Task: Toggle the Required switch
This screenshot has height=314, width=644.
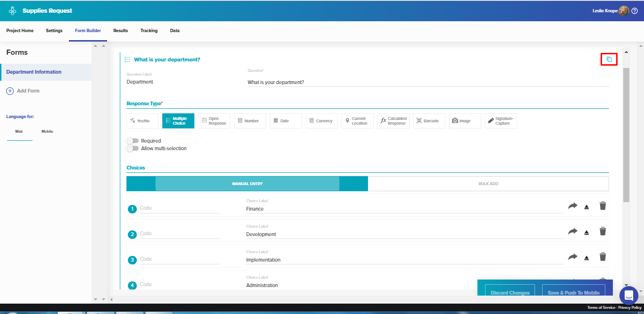Action: point(133,141)
